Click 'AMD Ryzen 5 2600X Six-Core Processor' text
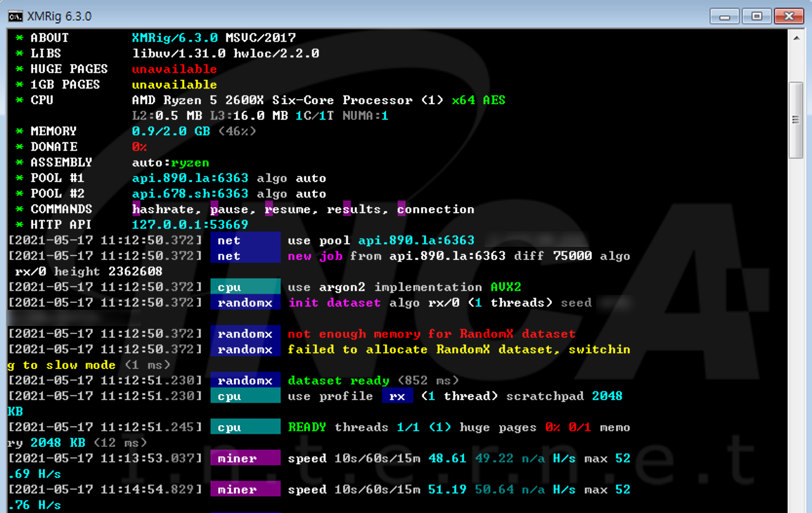Image resolution: width=812 pixels, height=513 pixels. 272,100
